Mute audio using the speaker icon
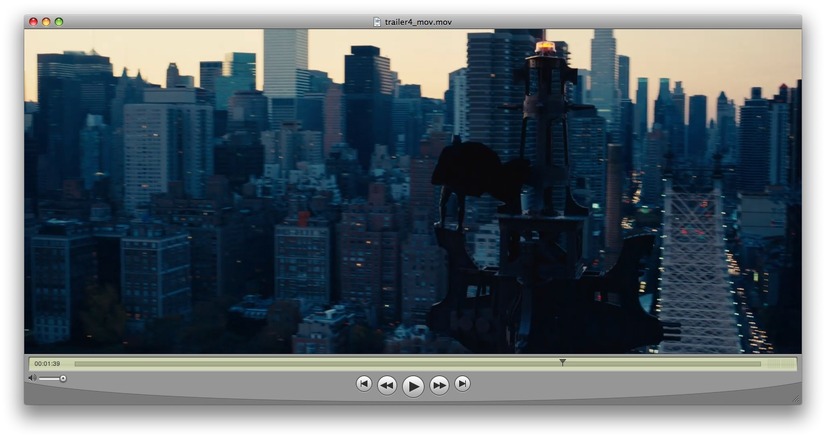 coord(32,378)
